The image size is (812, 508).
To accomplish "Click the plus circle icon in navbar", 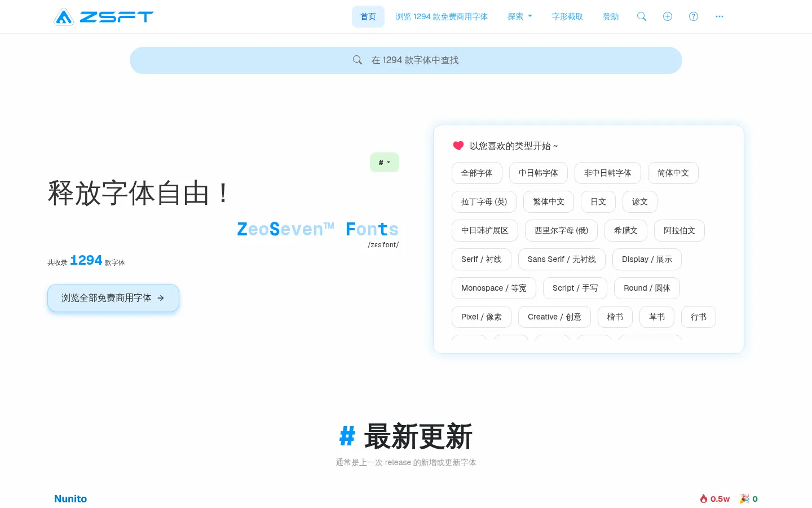I will point(668,16).
